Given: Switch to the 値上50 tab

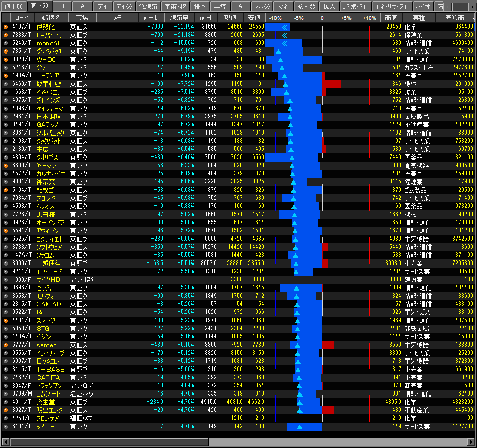Looking at the screenshot, I should pos(13,6).
